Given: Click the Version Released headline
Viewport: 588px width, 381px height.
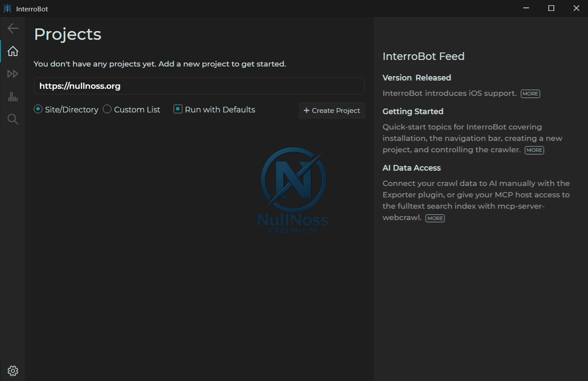Looking at the screenshot, I should (417, 77).
